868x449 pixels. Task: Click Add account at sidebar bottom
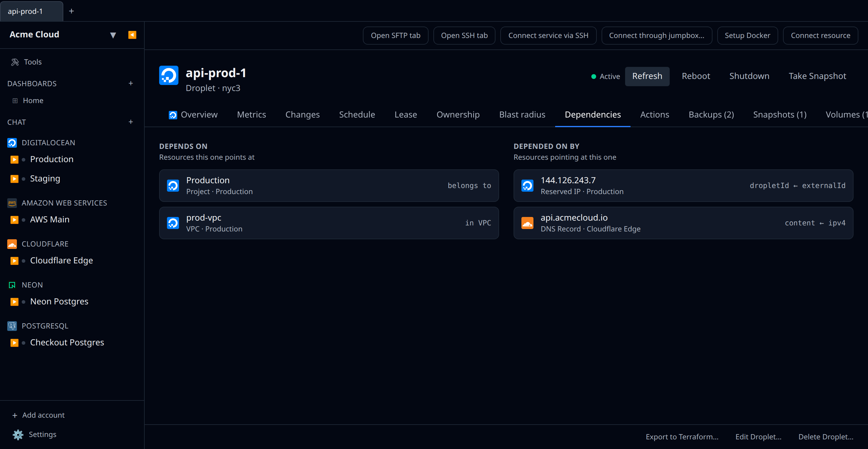38,415
